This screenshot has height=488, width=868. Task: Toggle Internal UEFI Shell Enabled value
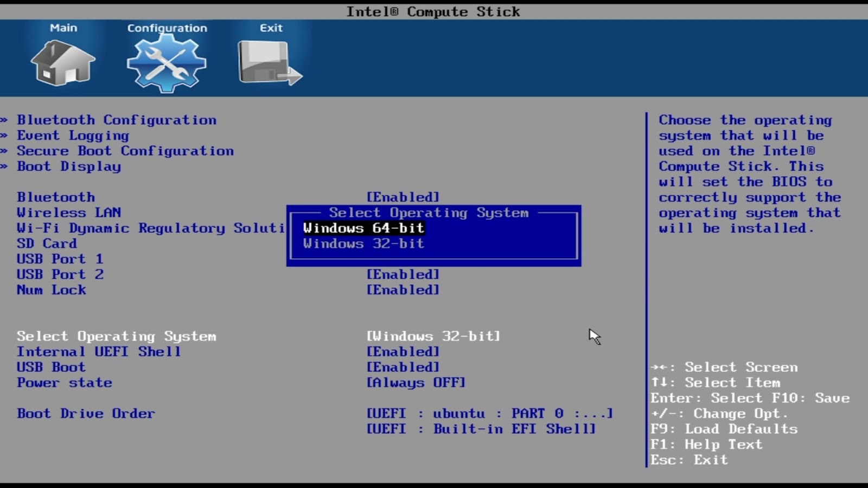[x=403, y=352]
